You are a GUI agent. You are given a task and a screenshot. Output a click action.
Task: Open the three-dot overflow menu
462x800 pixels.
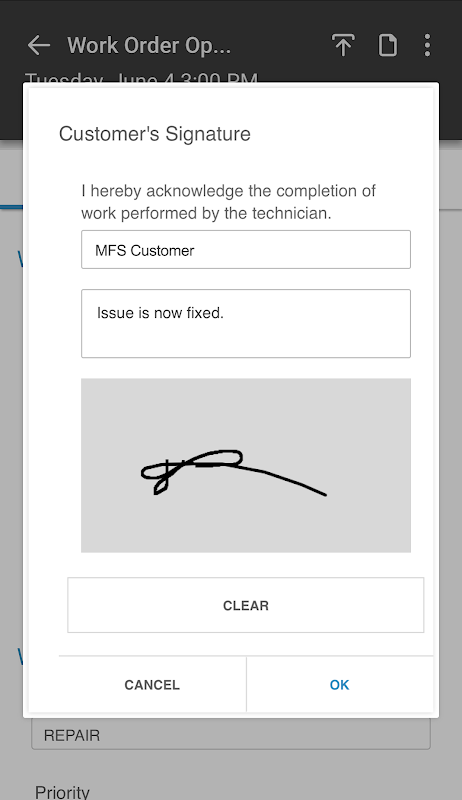[x=427, y=45]
